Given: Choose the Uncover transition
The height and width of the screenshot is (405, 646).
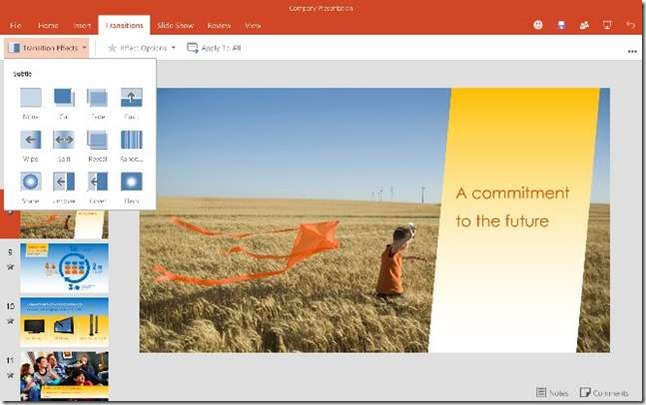Looking at the screenshot, I should [64, 182].
